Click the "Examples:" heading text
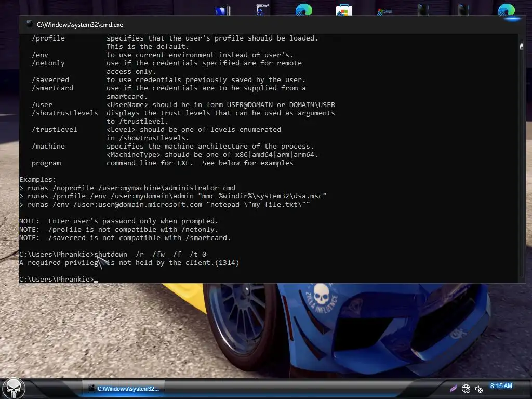The width and height of the screenshot is (532, 399). [x=37, y=179]
